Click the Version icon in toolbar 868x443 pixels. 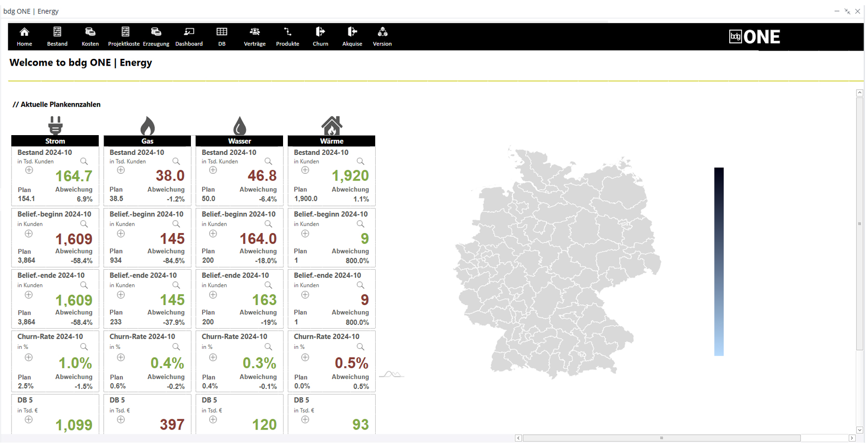(x=382, y=32)
